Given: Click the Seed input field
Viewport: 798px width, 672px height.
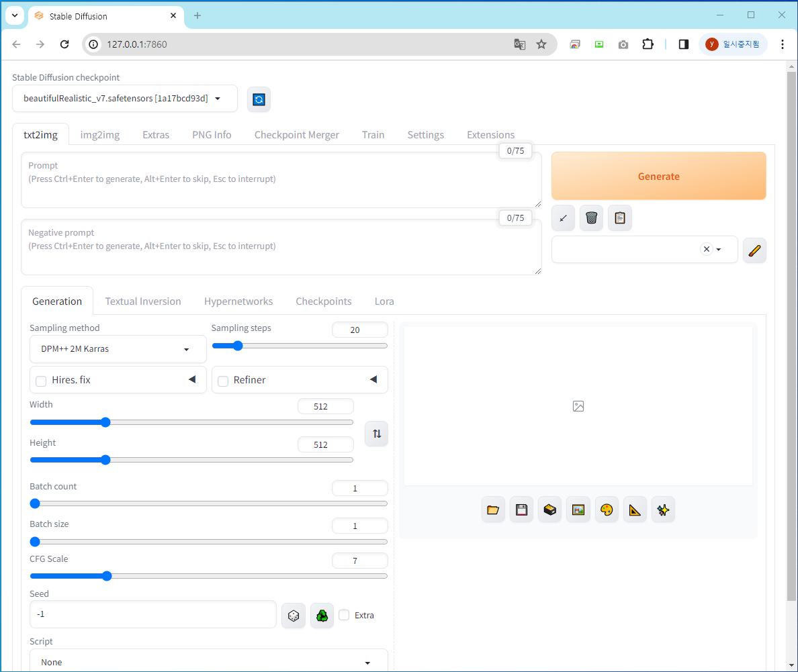Looking at the screenshot, I should [152, 614].
